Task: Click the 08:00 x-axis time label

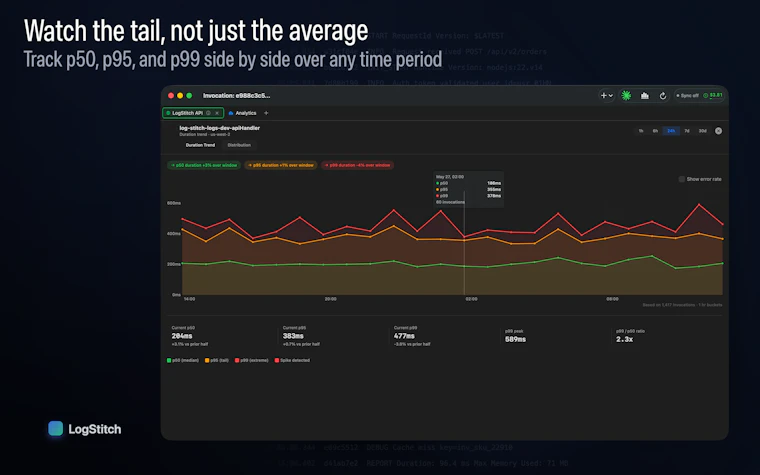Action: [612, 299]
